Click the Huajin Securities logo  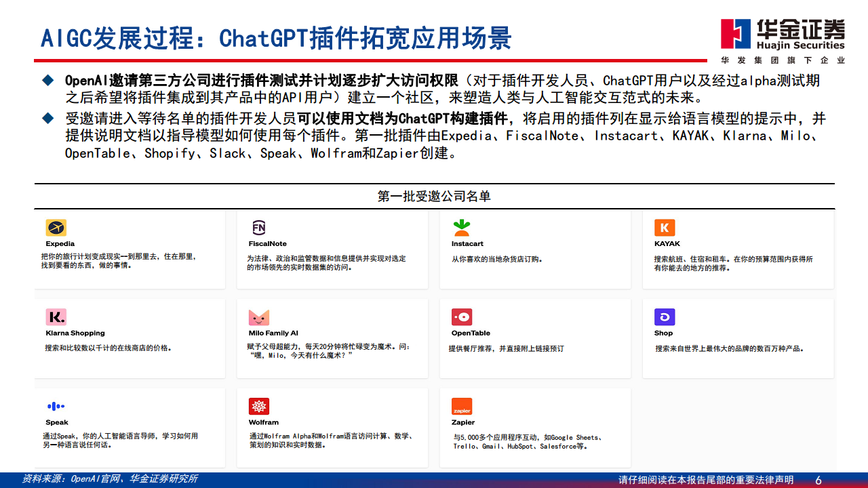[783, 35]
